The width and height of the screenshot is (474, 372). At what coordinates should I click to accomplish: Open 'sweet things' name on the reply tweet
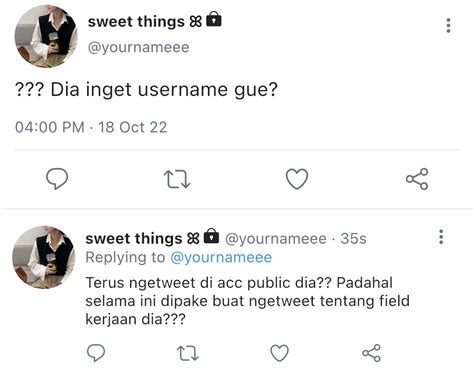(x=134, y=238)
